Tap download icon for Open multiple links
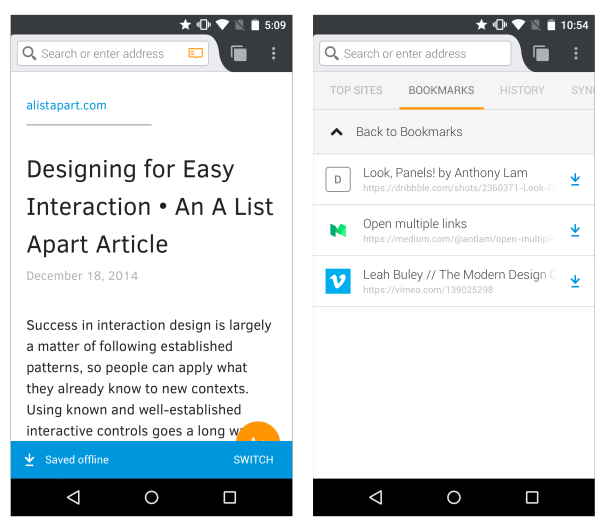 (x=575, y=231)
